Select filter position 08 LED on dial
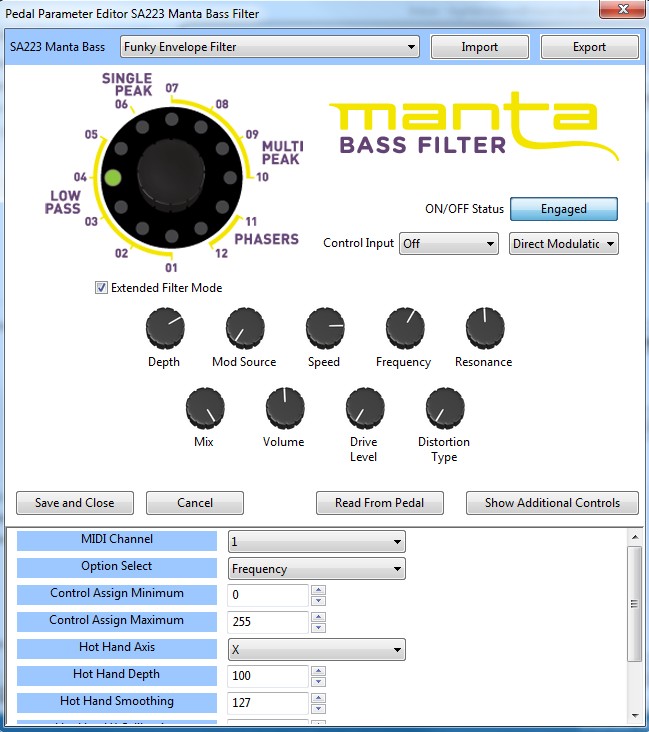649x732 pixels. pos(201,127)
